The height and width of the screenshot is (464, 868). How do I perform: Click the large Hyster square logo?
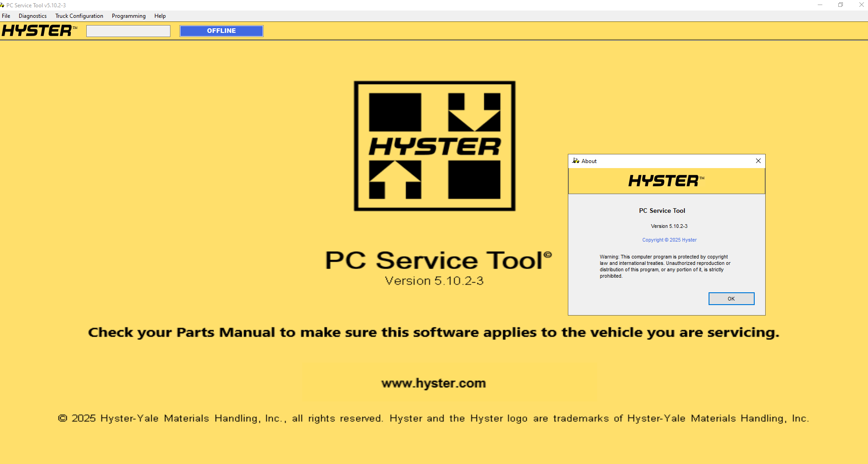(x=434, y=146)
